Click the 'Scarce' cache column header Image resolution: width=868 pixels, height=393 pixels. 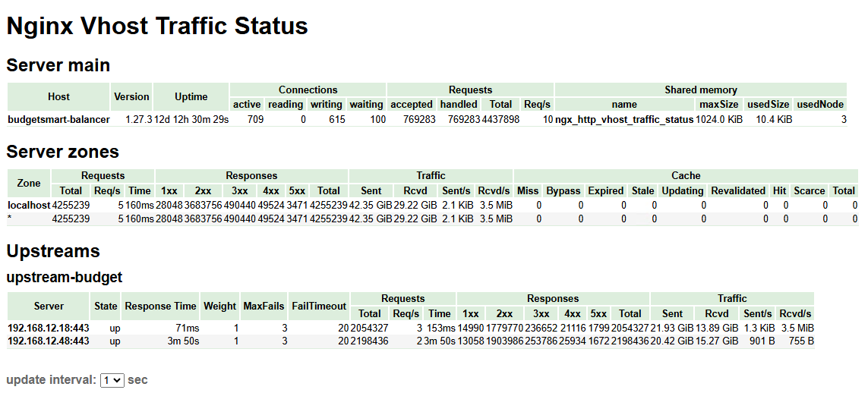(810, 190)
